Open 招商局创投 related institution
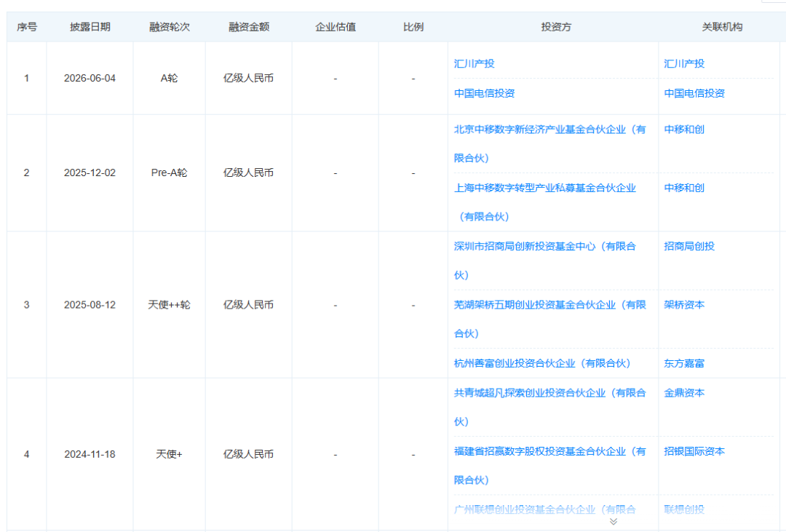The height and width of the screenshot is (532, 786). pyautogui.click(x=689, y=246)
